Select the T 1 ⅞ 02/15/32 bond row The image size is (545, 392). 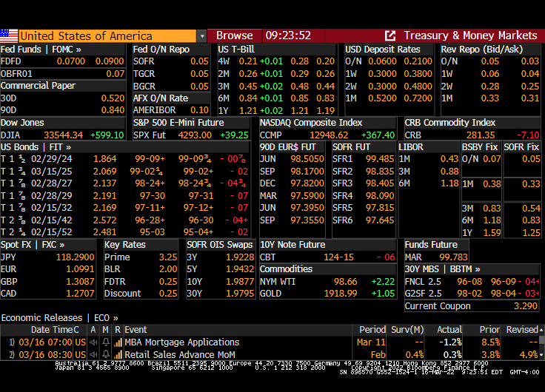125,208
